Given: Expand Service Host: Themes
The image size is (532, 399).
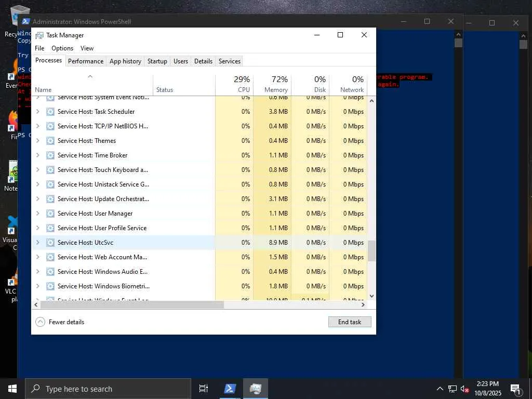Looking at the screenshot, I should pos(37,141).
